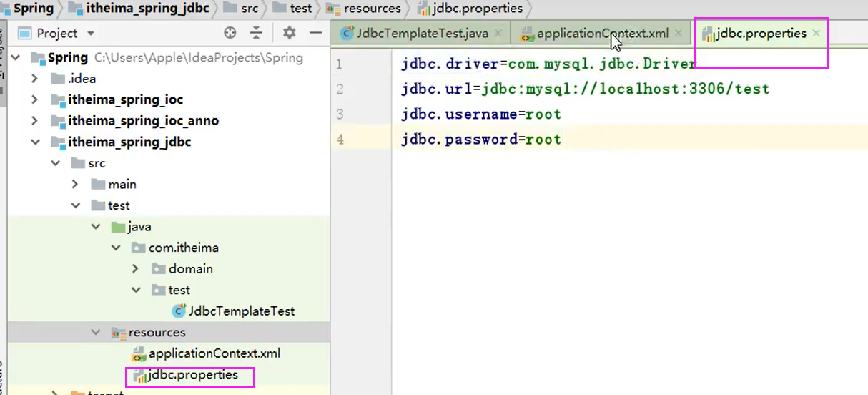Click jdbc.driver property line
Image resolution: width=868 pixels, height=395 pixels.
tap(548, 64)
